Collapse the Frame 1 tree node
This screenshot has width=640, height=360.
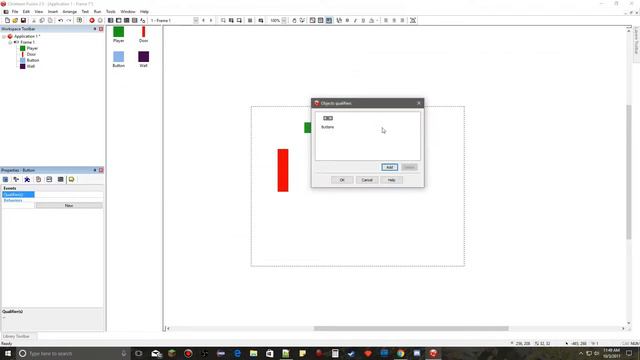click(10, 42)
